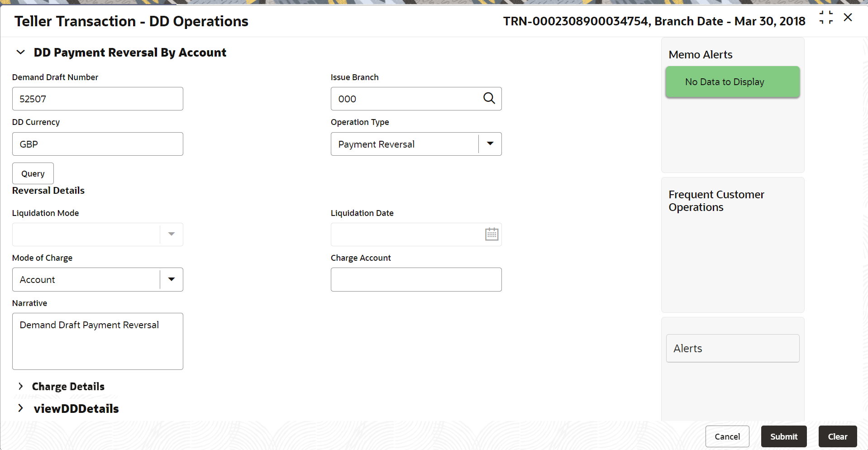Collapse the DD Payment Reversal By Account section
This screenshot has width=868, height=450.
point(20,53)
